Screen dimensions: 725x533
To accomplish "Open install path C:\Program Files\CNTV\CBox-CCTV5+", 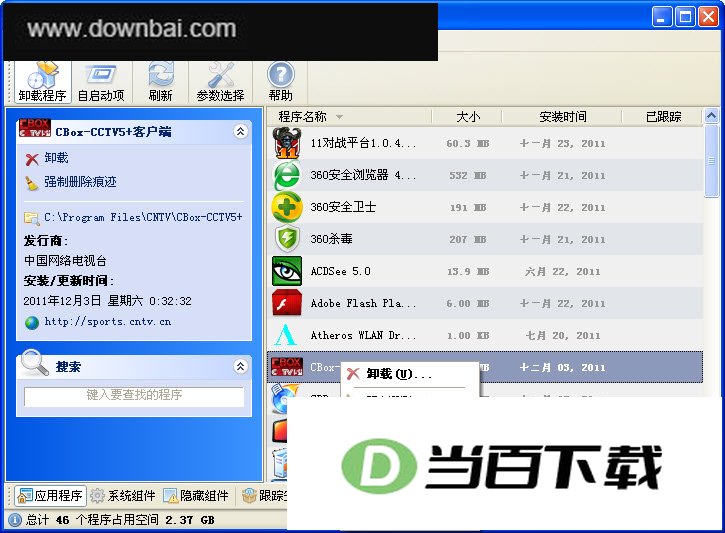I will [x=133, y=217].
